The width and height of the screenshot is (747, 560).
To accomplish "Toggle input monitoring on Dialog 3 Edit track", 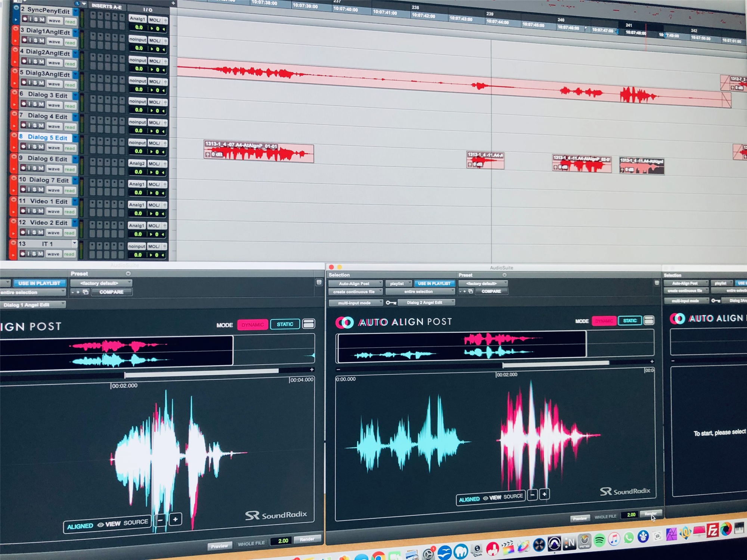I will point(29,104).
